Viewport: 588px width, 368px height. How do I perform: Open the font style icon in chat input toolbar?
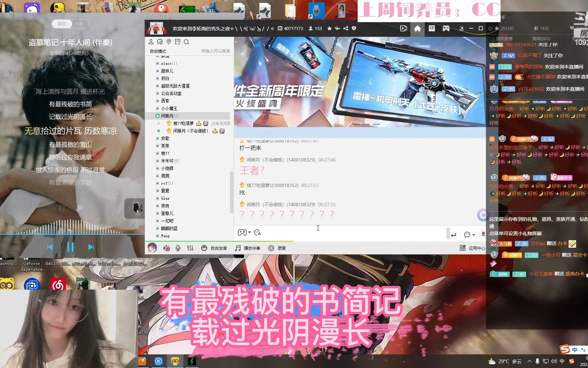257,233
